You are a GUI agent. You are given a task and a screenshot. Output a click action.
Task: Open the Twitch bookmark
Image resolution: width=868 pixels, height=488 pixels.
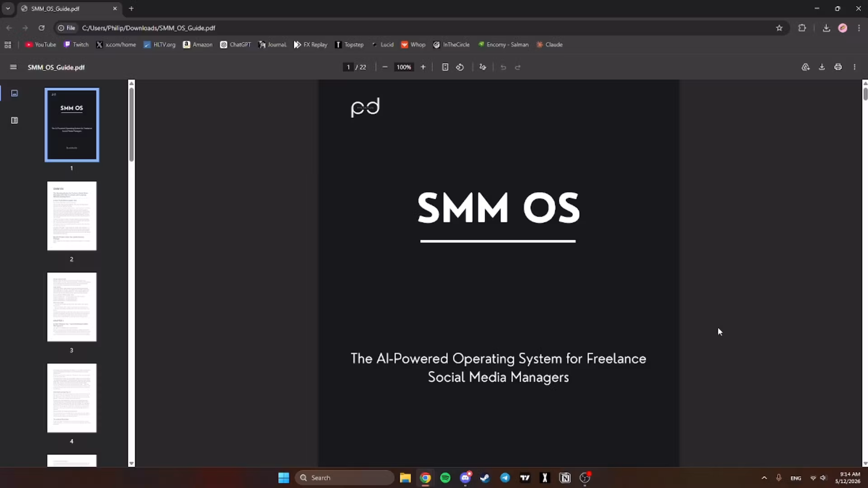76,45
